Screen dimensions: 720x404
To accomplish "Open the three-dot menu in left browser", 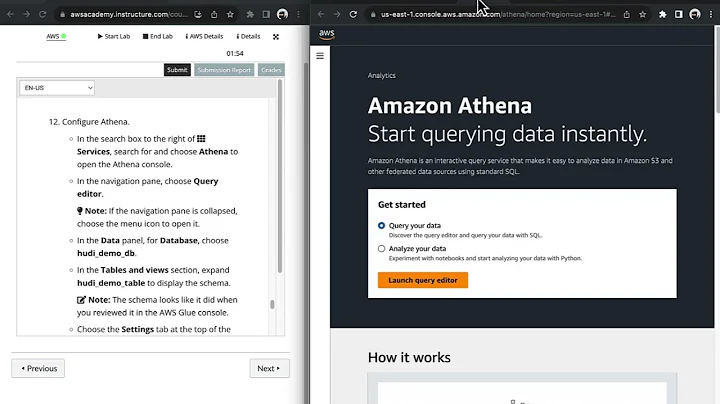I will tap(298, 15).
